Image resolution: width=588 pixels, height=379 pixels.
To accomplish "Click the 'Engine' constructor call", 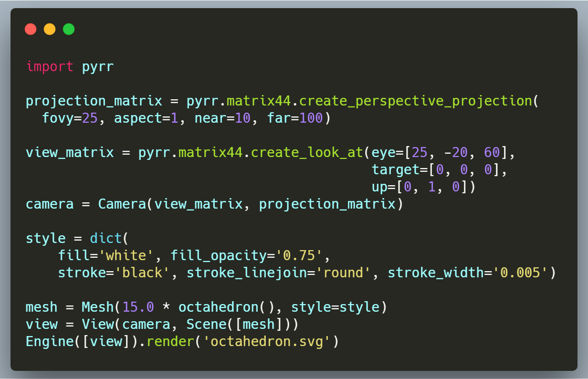I will 50,342.
